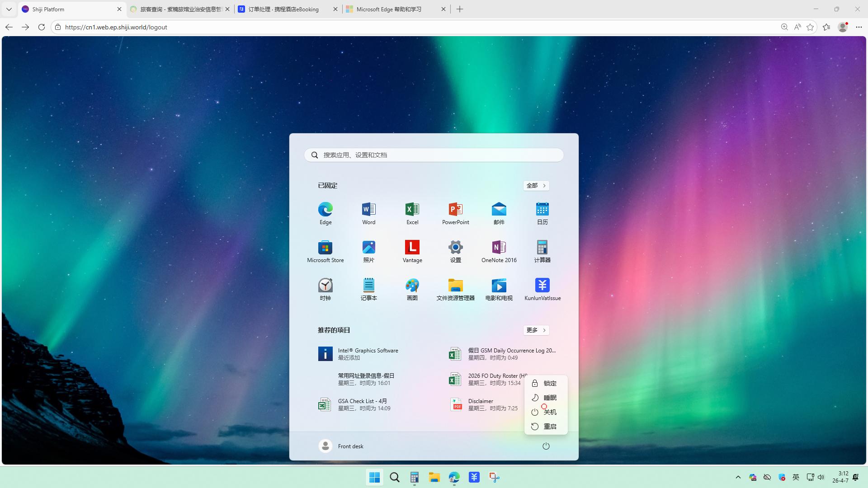This screenshot has height=488, width=868.
Task: Launch Vantage from pinned apps
Action: pos(412,251)
